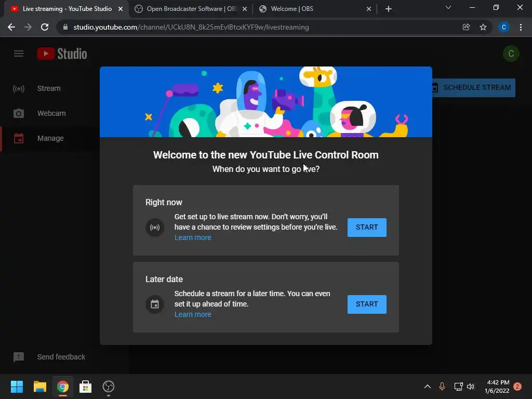532x399 pixels.
Task: Click Send feedback in the sidebar
Action: 61,357
